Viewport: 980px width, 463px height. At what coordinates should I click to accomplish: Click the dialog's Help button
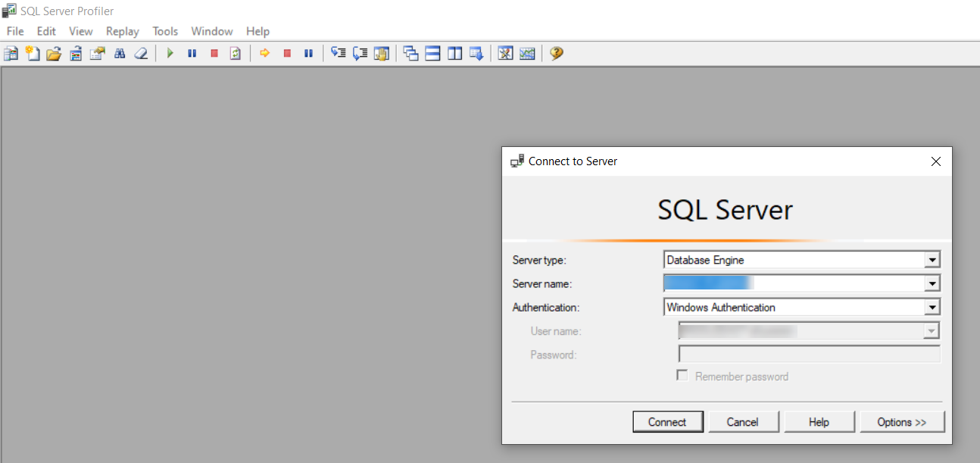pos(819,422)
